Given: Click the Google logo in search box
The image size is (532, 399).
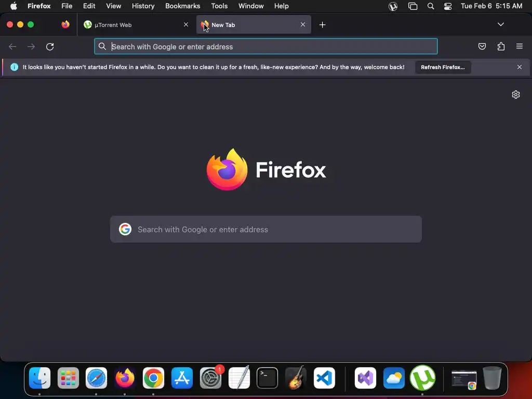Looking at the screenshot, I should [125, 229].
